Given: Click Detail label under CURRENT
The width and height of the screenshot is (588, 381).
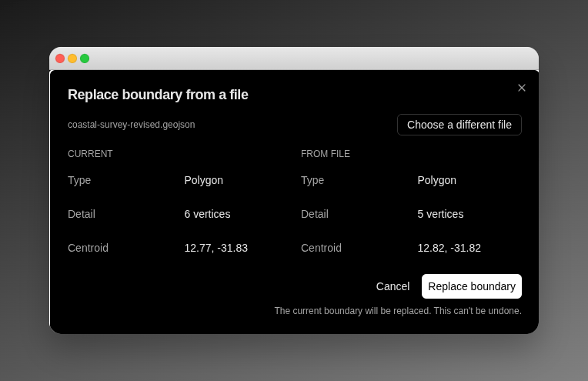Looking at the screenshot, I should click(x=82, y=214).
